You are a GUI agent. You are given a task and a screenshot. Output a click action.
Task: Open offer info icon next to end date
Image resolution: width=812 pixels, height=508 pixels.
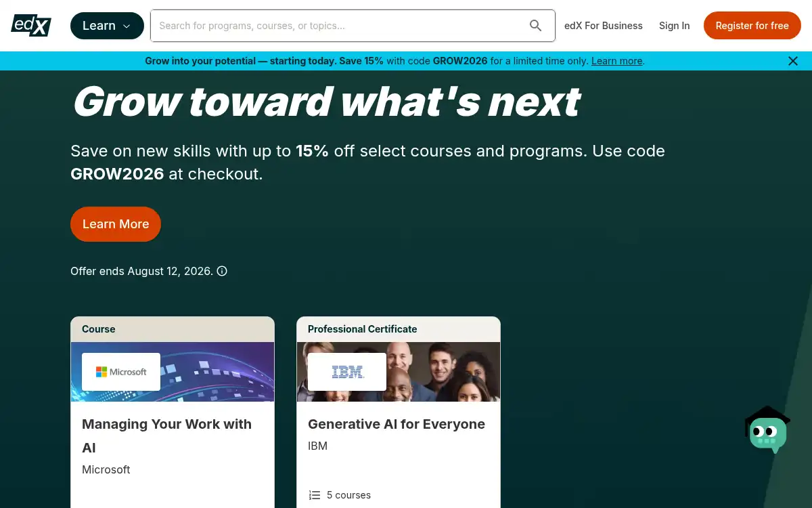click(x=222, y=271)
